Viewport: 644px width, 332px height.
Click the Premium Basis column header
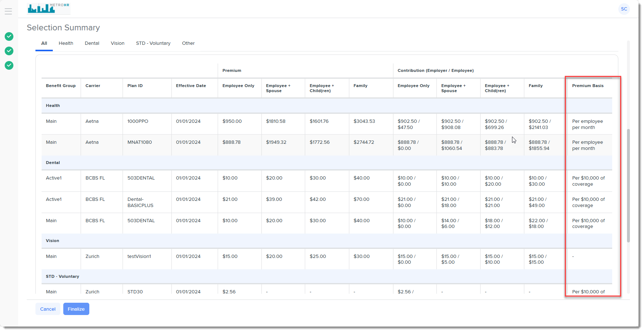coord(588,86)
